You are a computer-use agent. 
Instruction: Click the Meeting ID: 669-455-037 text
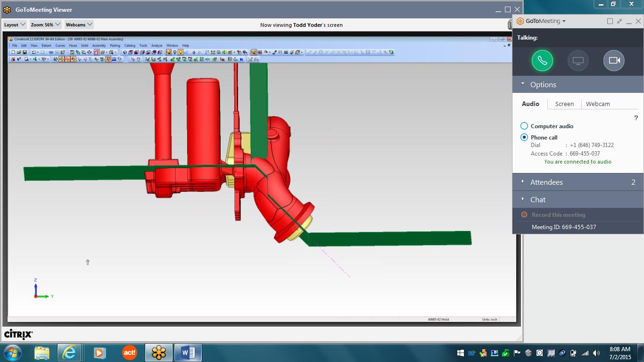click(564, 227)
